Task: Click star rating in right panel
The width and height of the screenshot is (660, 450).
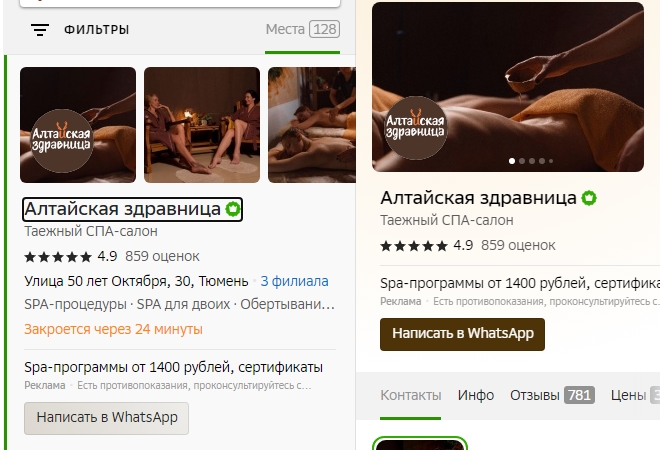Action: click(414, 245)
